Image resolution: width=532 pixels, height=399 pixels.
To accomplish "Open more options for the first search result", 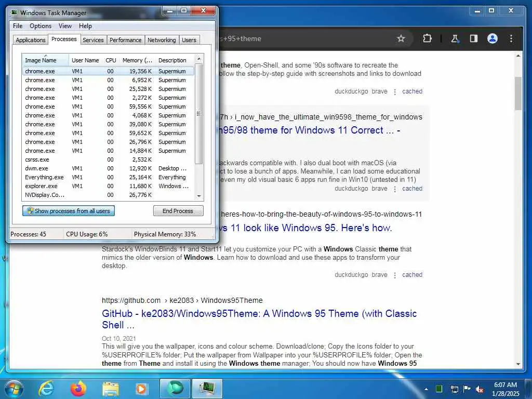I will pos(395,91).
